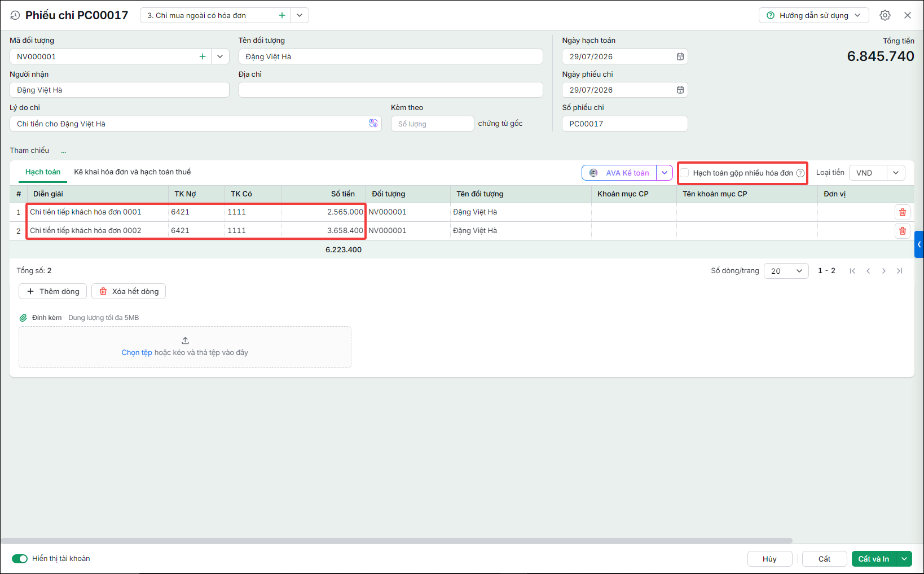Click the upload icon in attachment area
Image resolution: width=924 pixels, height=574 pixels.
pos(185,340)
